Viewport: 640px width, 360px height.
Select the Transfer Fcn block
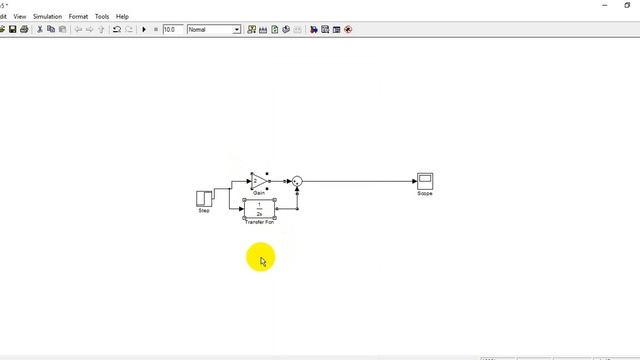pos(259,209)
